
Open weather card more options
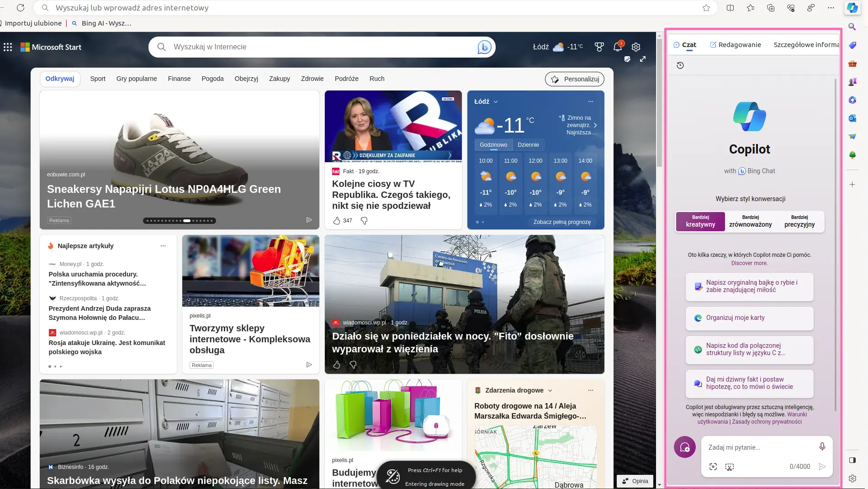591,101
